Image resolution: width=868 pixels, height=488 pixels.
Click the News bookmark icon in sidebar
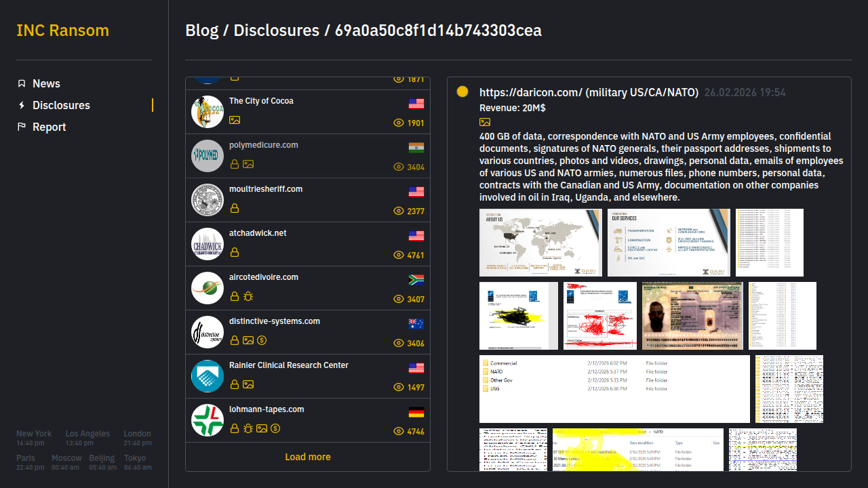click(x=22, y=83)
